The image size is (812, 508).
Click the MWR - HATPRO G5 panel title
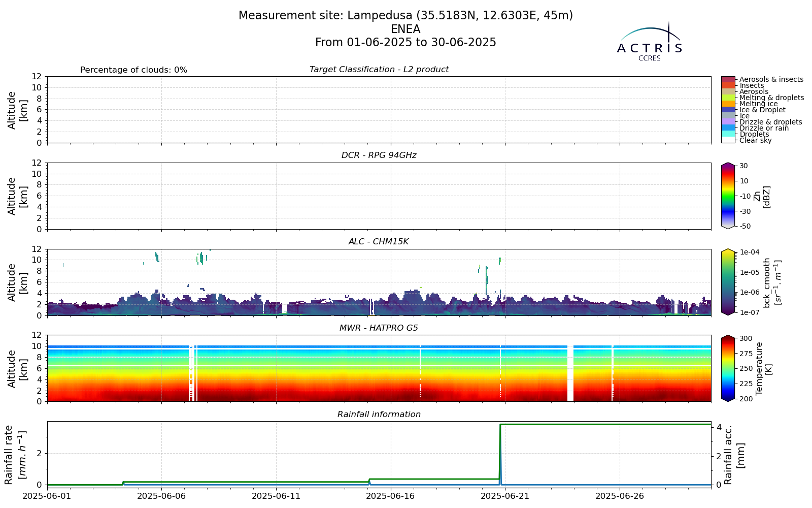point(379,328)
